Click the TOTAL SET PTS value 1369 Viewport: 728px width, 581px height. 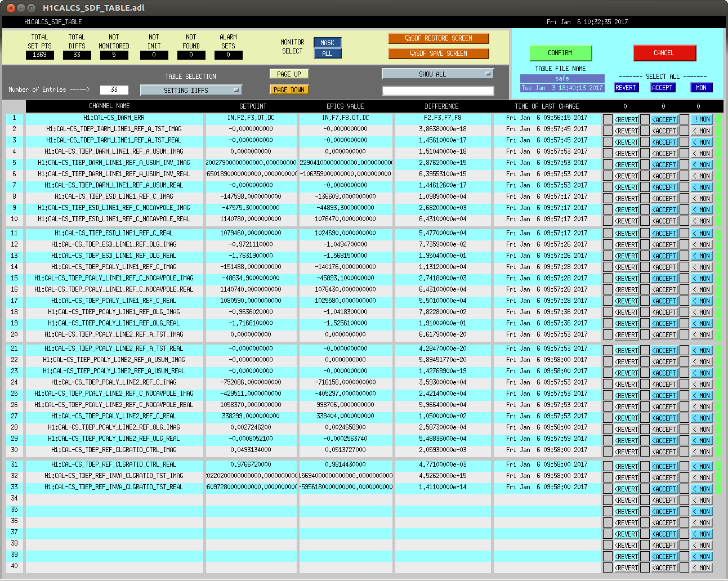point(40,55)
